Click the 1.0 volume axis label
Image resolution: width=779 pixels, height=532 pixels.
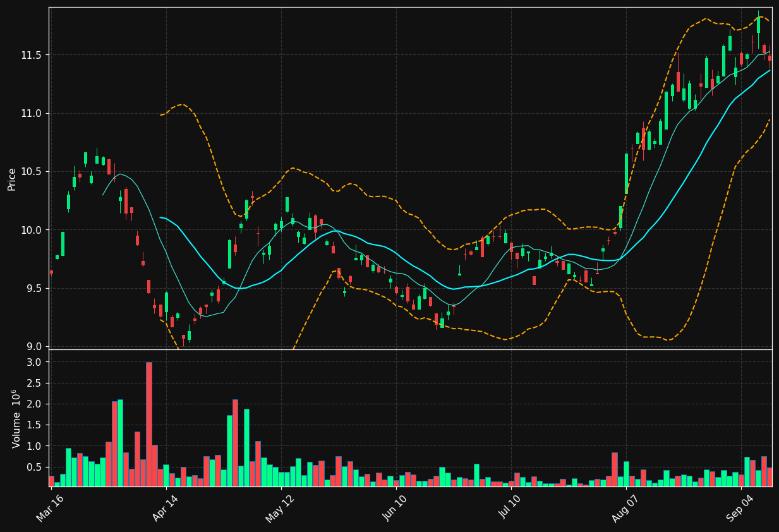(34, 446)
